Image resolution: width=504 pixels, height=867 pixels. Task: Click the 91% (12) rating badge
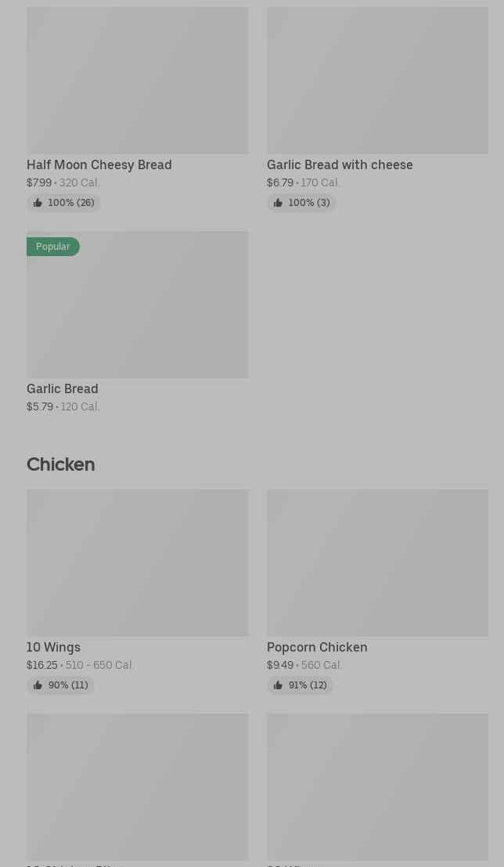(301, 685)
